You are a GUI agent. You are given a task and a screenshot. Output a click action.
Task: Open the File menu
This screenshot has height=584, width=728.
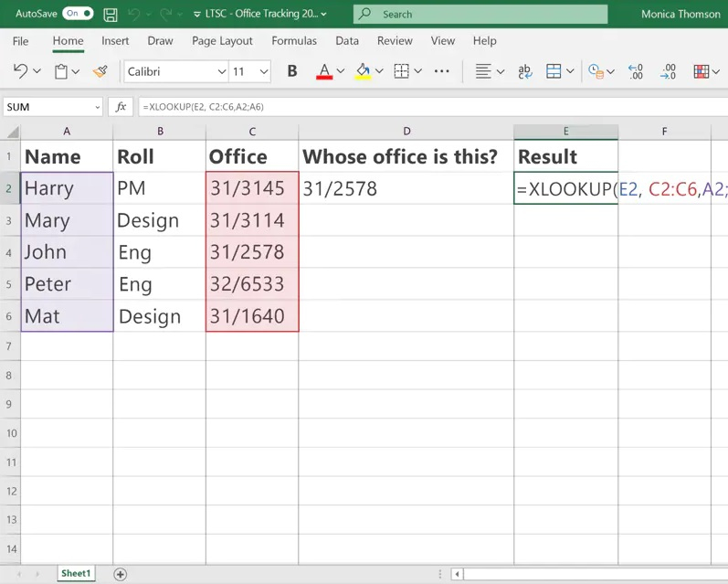coord(20,41)
